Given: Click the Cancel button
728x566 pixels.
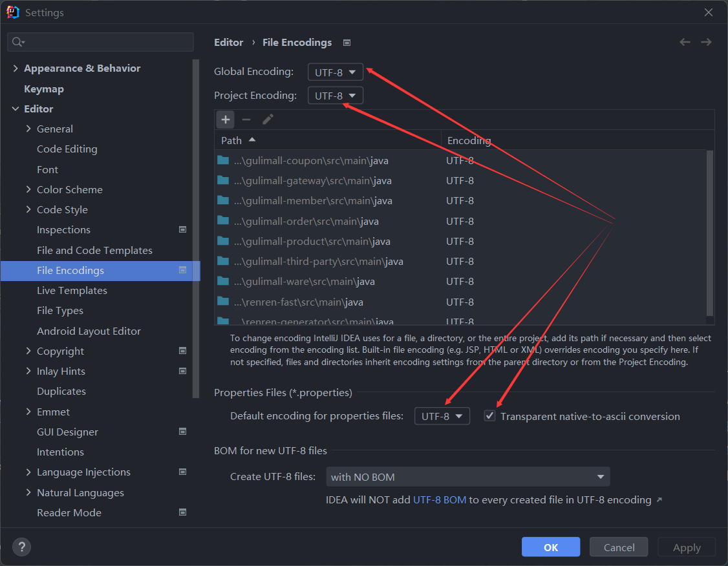Looking at the screenshot, I should (619, 547).
